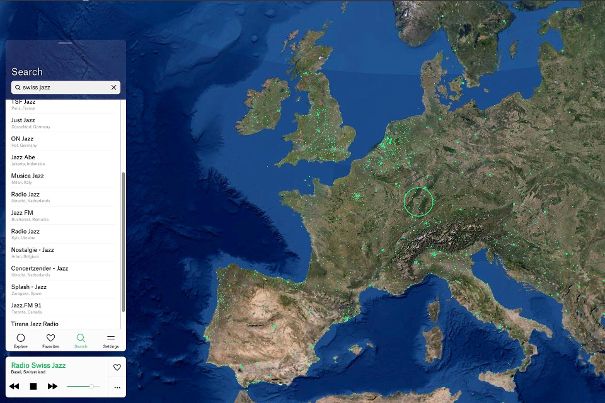Choose Nostalgie - Jazz from the list
The height and width of the screenshot is (403, 605).
[40, 251]
